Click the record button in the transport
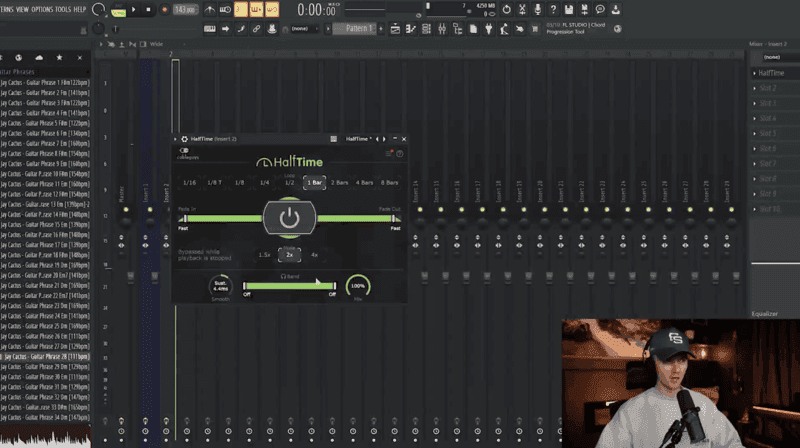Screen dimensions: 800x448 (x=164, y=9)
